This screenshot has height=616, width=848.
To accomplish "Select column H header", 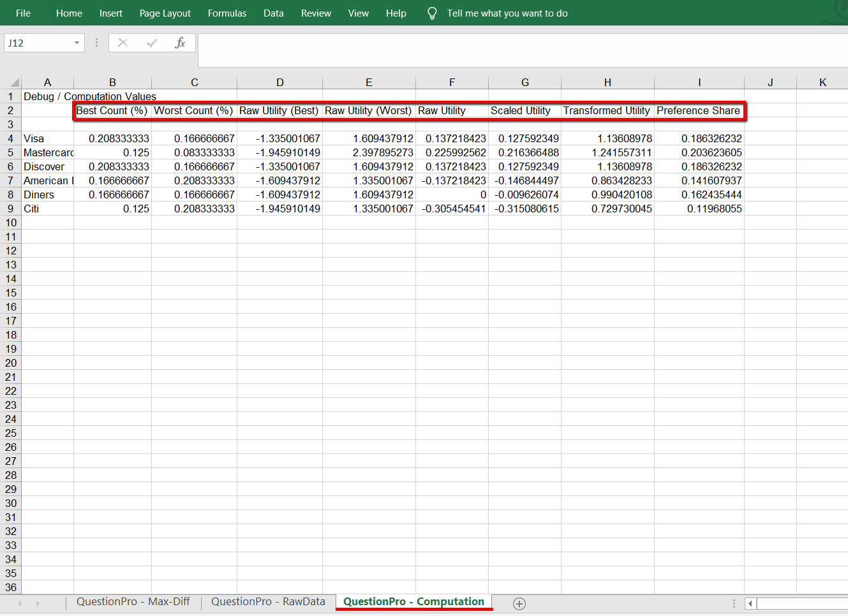I will click(607, 82).
